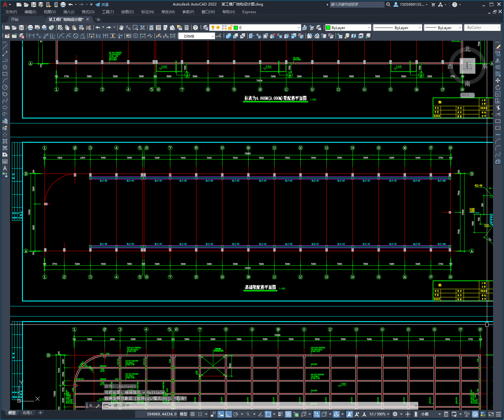The width and height of the screenshot is (504, 420).
Task: Open the 视图(V) menu
Action: [50, 12]
